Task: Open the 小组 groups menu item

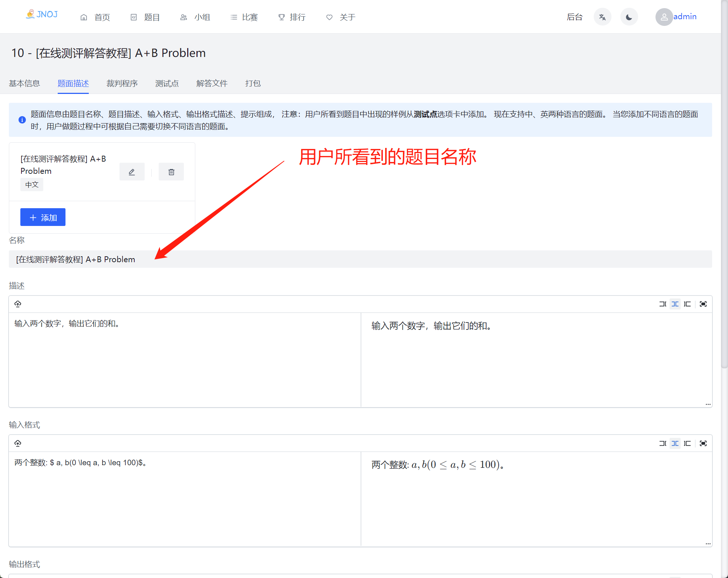Action: click(x=195, y=17)
